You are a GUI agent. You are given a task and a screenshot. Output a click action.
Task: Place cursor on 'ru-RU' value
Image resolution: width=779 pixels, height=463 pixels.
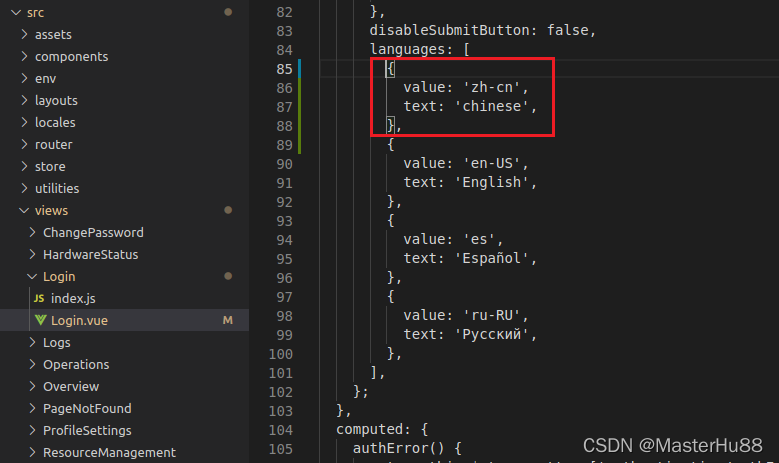(x=492, y=315)
